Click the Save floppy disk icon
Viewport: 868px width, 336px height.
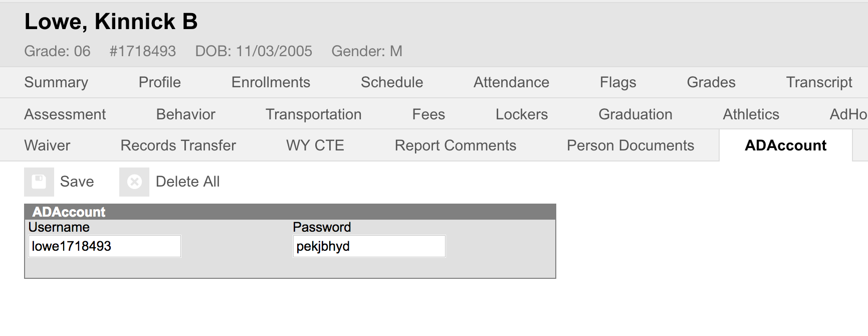pyautogui.click(x=39, y=182)
